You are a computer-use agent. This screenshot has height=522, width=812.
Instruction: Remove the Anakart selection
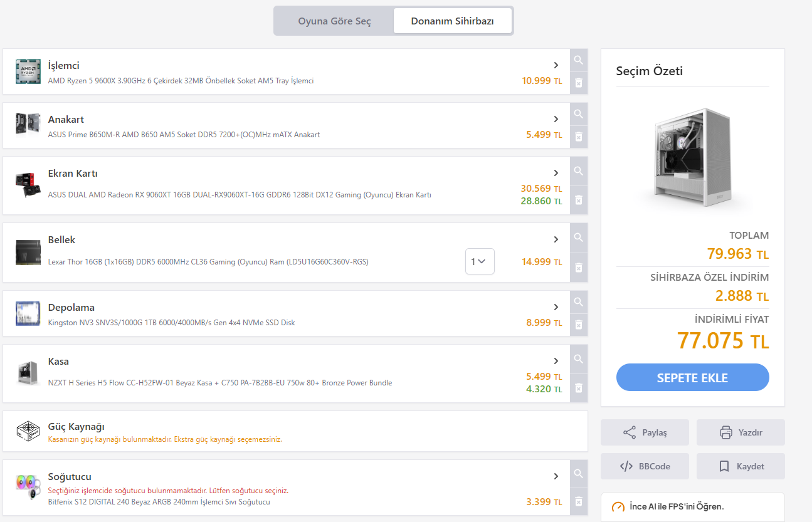(579, 137)
